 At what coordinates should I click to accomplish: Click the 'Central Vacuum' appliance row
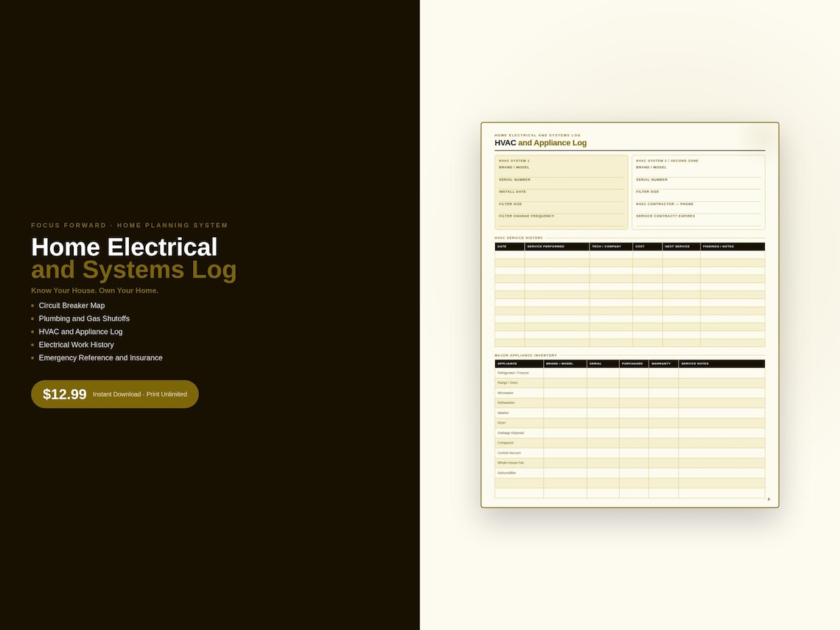click(x=630, y=453)
